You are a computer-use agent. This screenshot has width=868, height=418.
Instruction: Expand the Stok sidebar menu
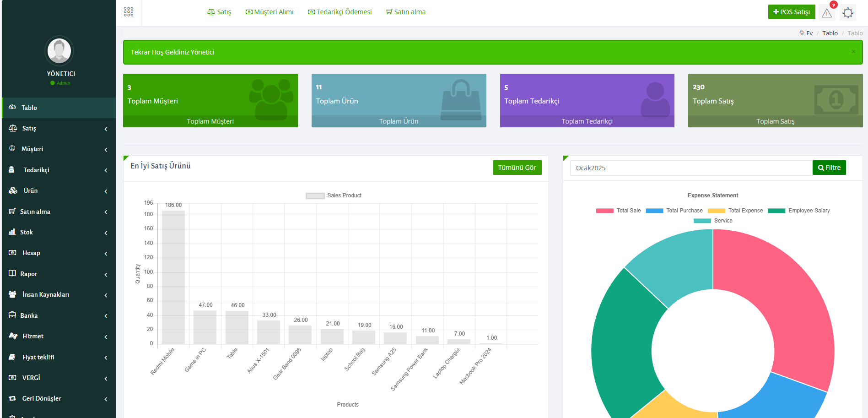pos(59,233)
